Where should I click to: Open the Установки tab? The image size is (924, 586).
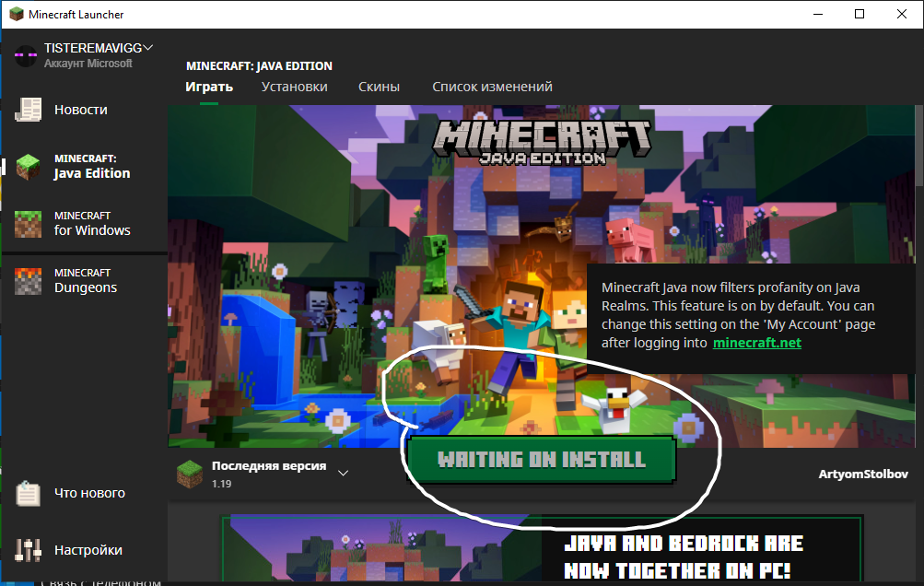tap(294, 87)
